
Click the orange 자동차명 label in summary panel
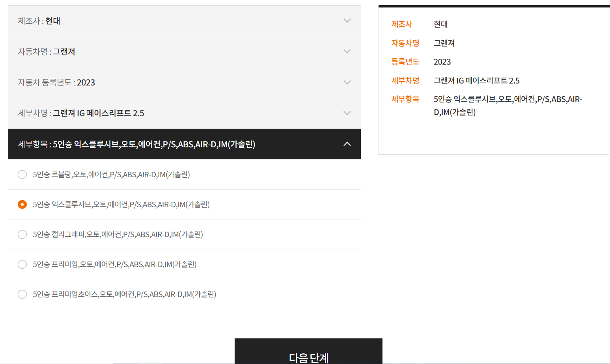tap(405, 43)
